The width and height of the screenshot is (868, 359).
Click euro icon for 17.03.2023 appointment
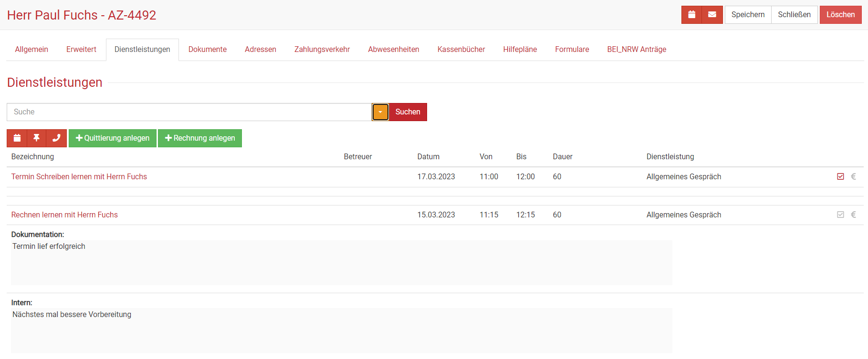854,177
